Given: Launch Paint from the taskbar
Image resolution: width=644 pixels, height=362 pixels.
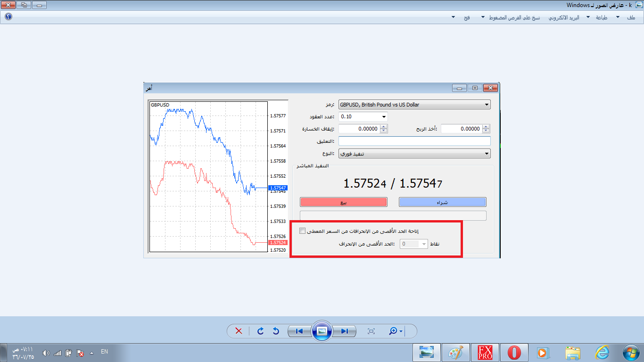Looking at the screenshot, I should (456, 353).
